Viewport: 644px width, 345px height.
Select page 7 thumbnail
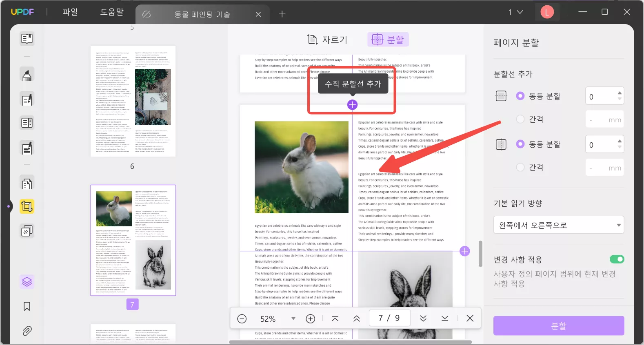pos(133,240)
